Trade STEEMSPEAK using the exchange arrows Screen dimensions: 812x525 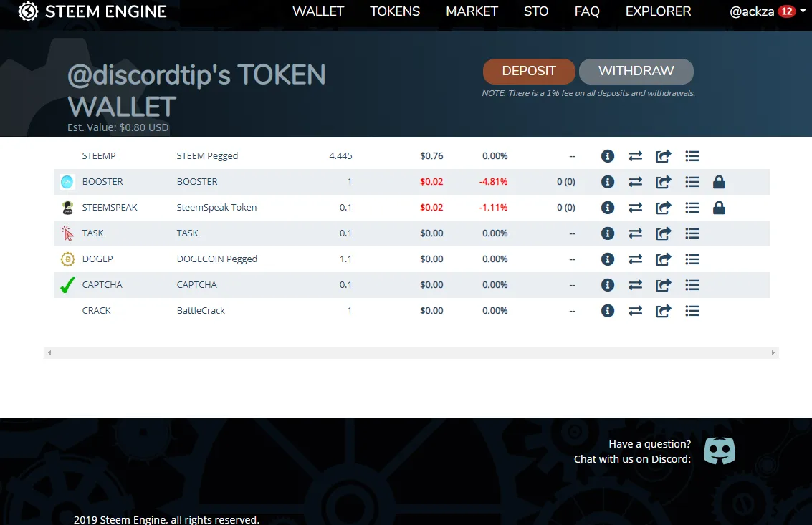[636, 208]
